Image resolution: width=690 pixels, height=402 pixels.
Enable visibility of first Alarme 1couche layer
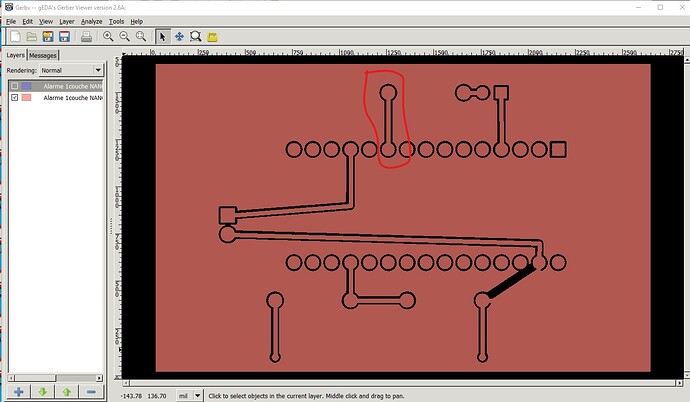15,86
